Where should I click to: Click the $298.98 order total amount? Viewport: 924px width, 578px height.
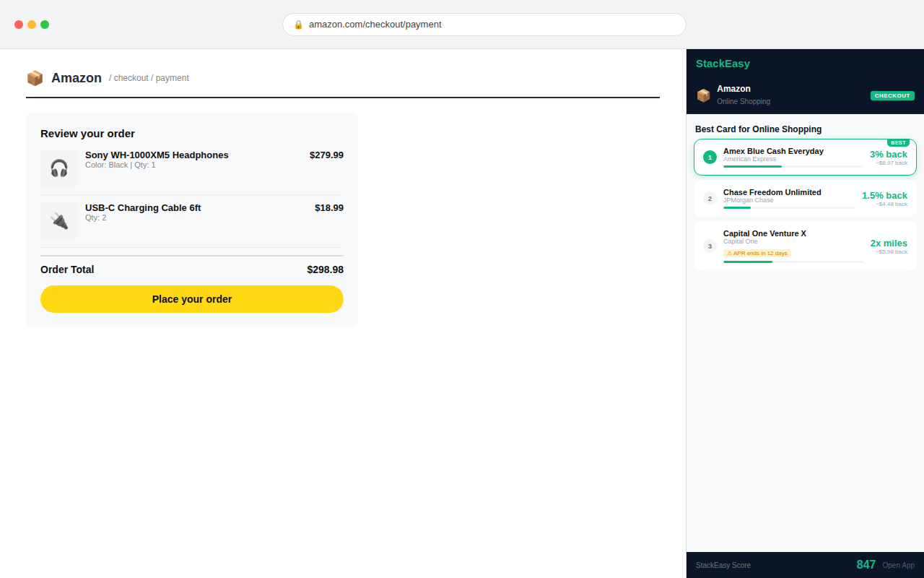pyautogui.click(x=325, y=269)
